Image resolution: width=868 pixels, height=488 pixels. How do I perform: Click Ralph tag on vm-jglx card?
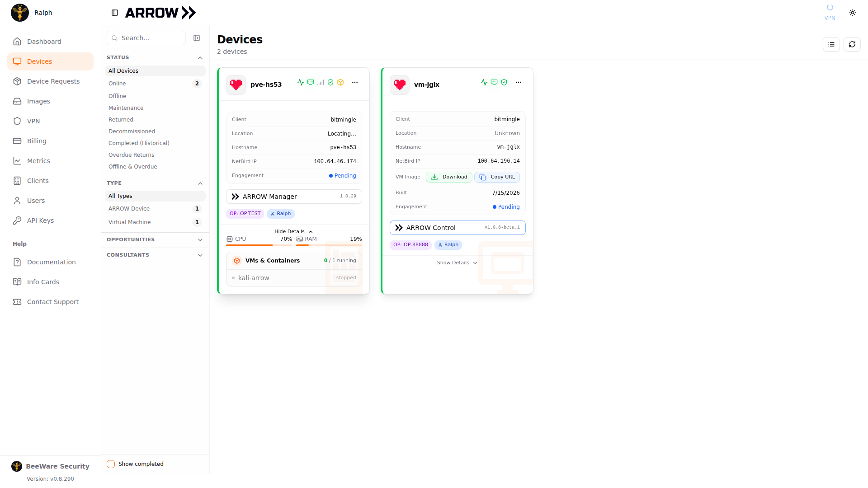[448, 245]
